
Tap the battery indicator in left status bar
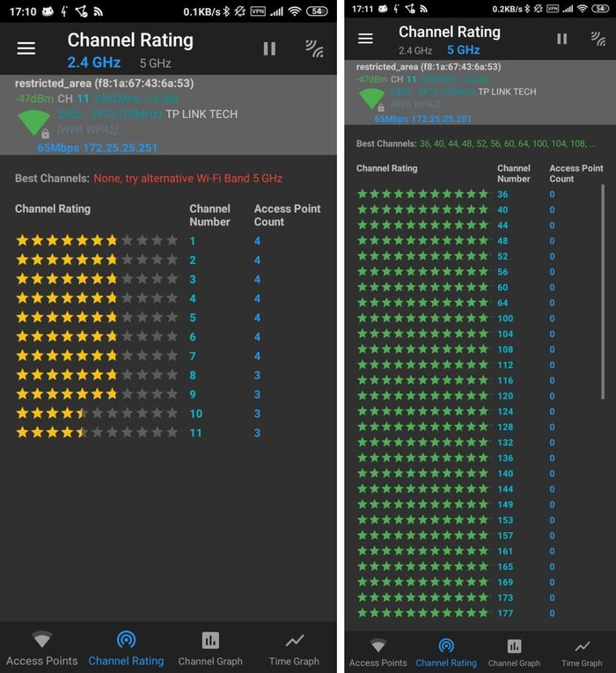coord(317,11)
